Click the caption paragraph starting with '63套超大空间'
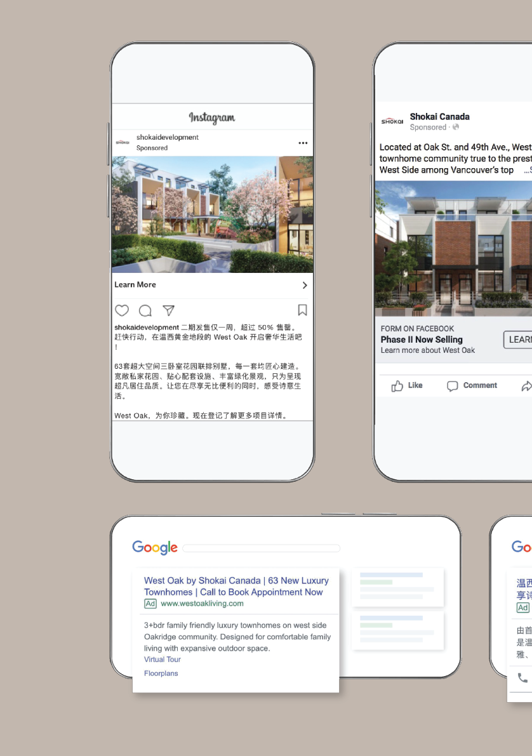This screenshot has height=756, width=532. click(208, 381)
